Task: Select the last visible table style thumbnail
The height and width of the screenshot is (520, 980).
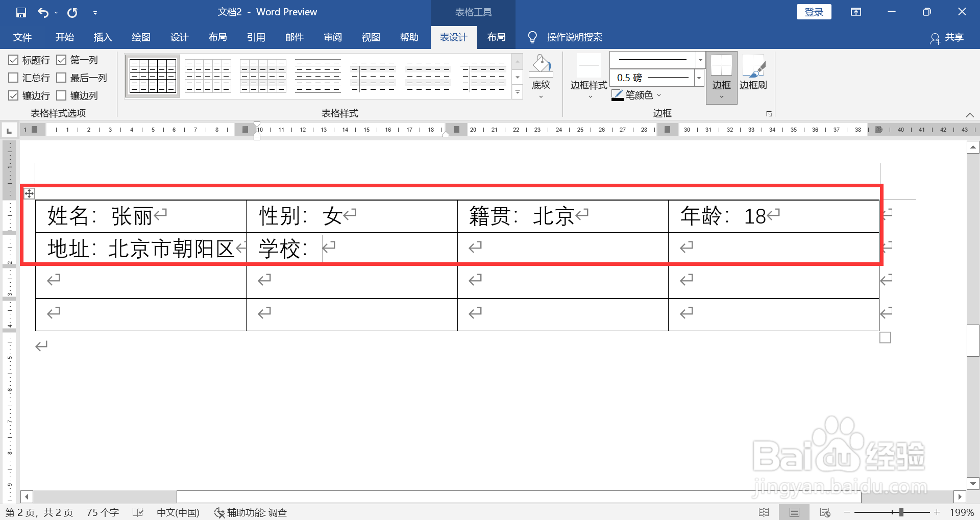Action: pyautogui.click(x=483, y=76)
